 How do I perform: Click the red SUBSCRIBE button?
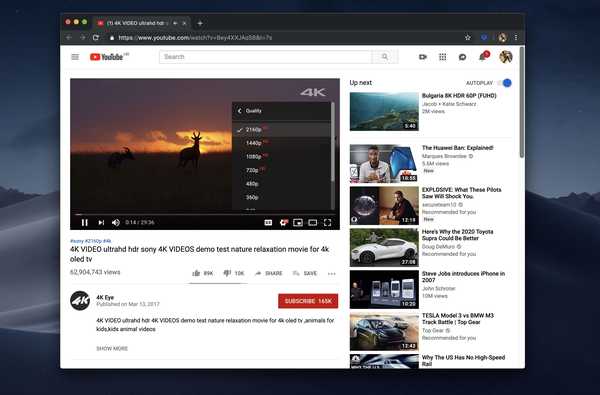pos(308,301)
